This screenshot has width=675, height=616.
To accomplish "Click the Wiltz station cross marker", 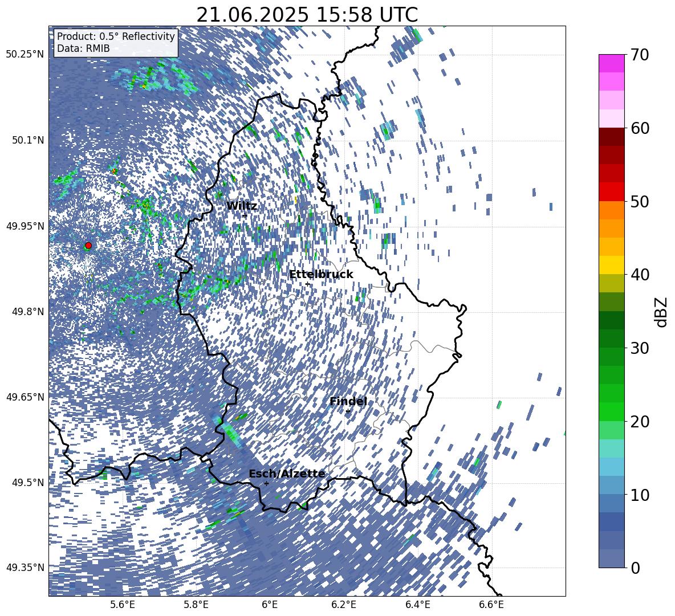I will tap(245, 215).
